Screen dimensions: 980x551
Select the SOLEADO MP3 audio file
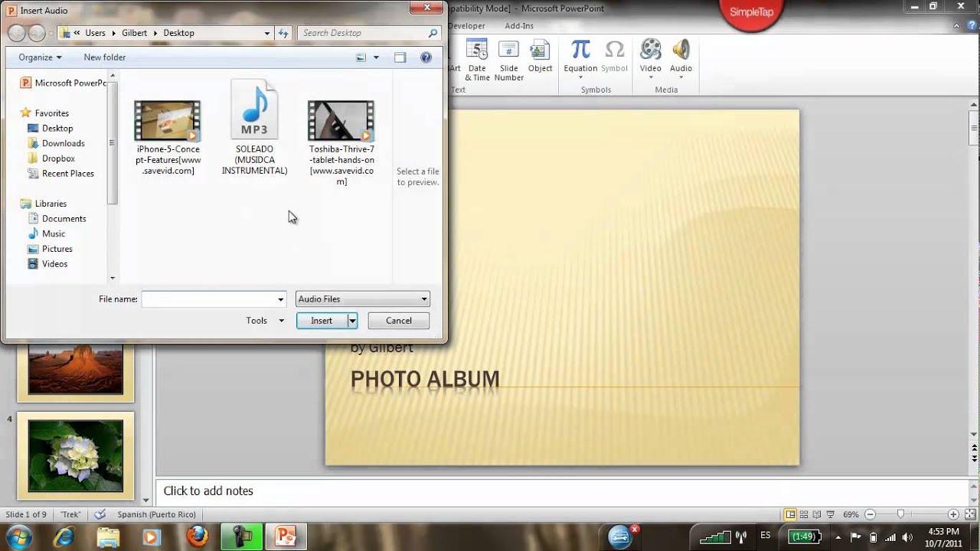click(x=254, y=128)
